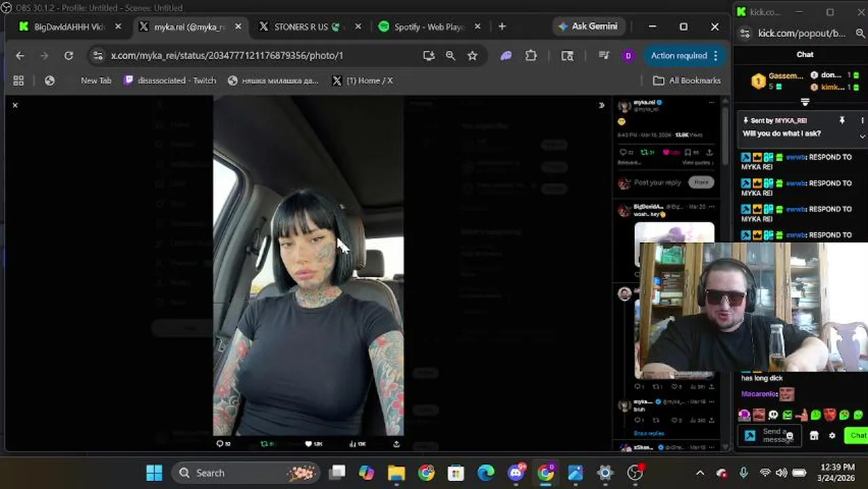The height and width of the screenshot is (489, 868).
Task: Open the zoom magnifier icon in address bar
Action: 450,56
